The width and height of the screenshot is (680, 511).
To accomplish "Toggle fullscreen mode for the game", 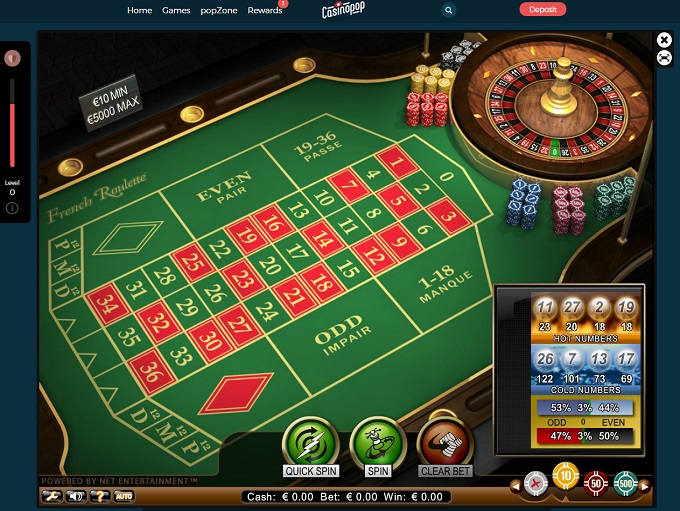I will point(664,57).
